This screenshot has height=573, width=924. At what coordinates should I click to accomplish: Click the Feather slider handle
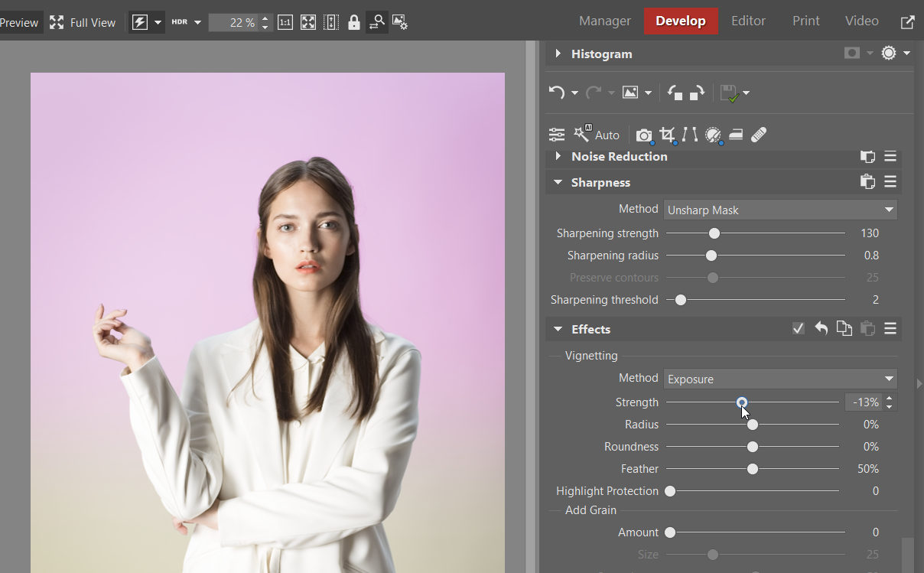click(x=753, y=469)
